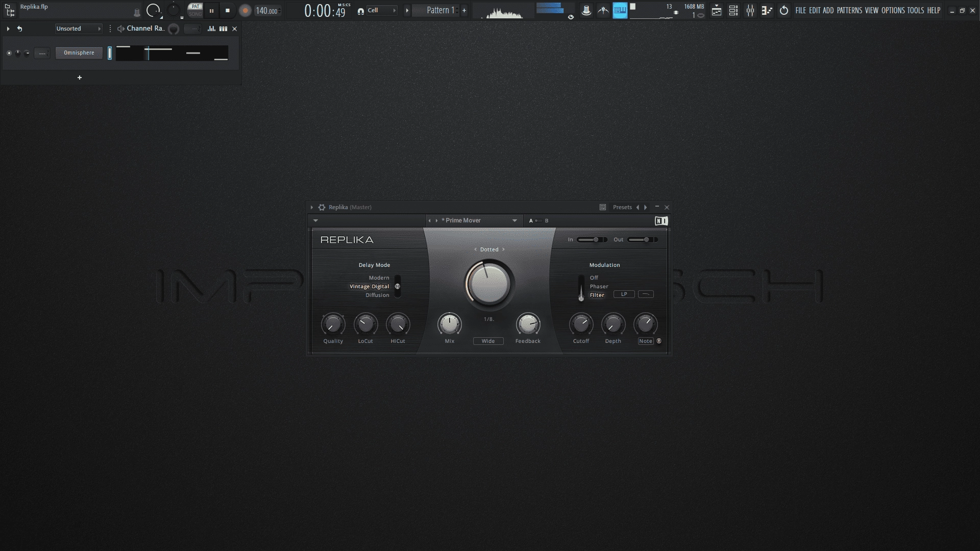The width and height of the screenshot is (980, 551).
Task: Choose previous time mode before Dotted
Action: [475, 249]
